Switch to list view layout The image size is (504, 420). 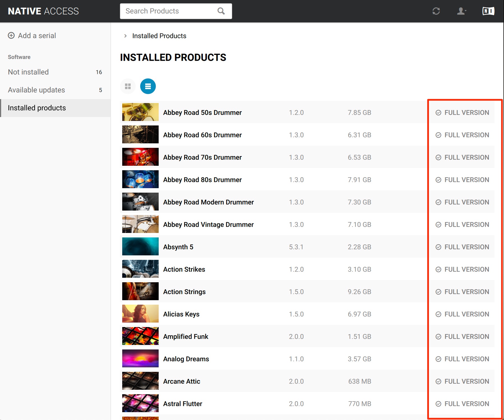pos(148,86)
